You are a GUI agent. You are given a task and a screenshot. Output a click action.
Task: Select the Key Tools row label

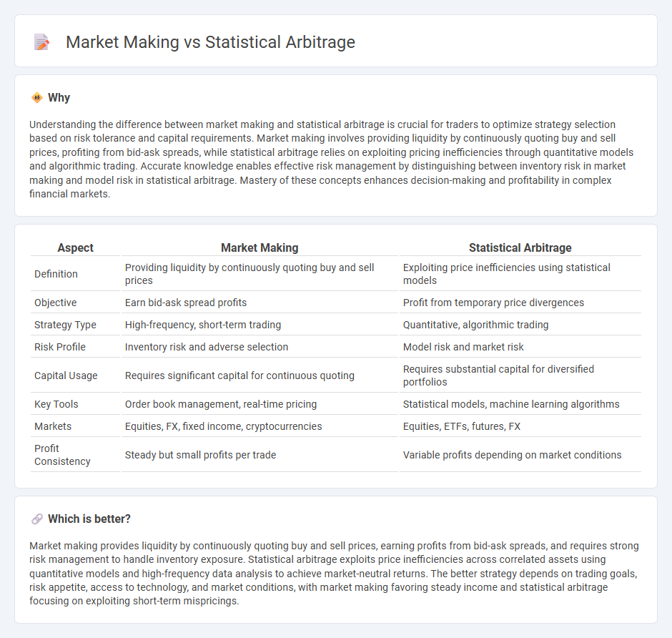(56, 404)
